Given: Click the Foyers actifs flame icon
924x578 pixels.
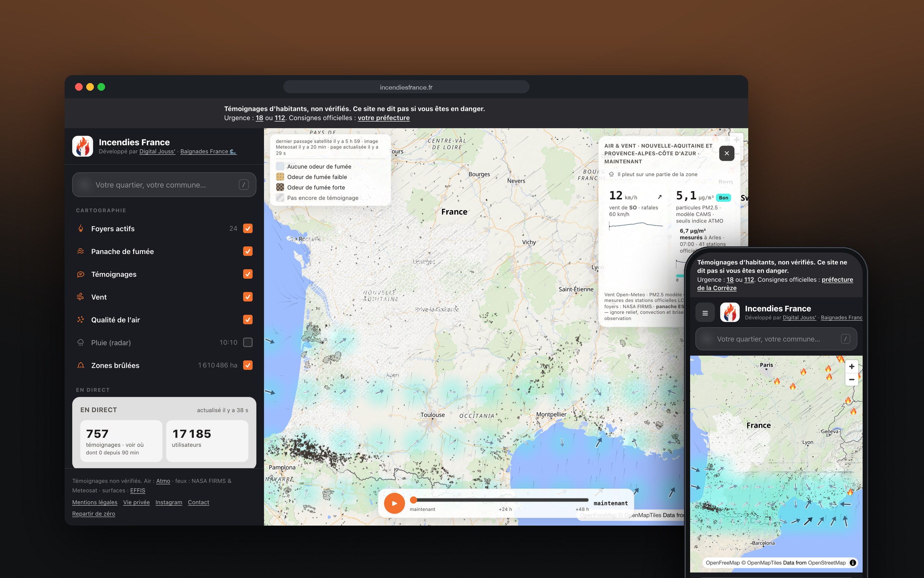Looking at the screenshot, I should point(80,229).
